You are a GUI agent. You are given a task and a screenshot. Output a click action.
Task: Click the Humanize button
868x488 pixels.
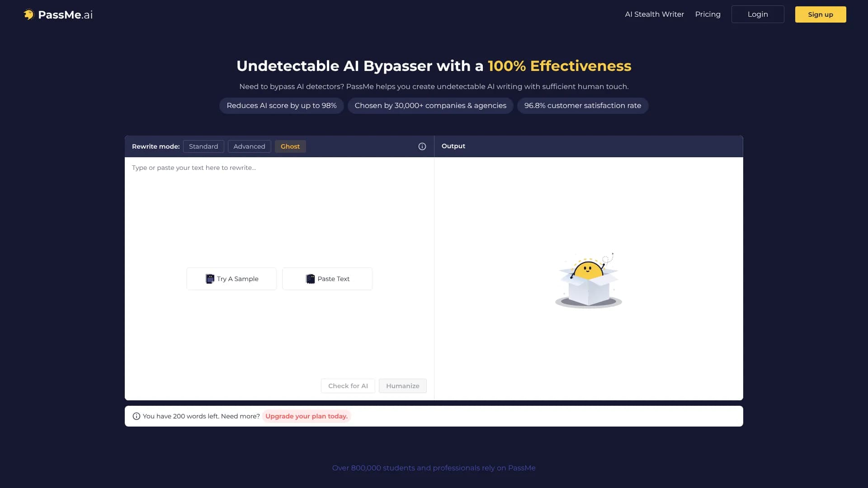(x=402, y=385)
